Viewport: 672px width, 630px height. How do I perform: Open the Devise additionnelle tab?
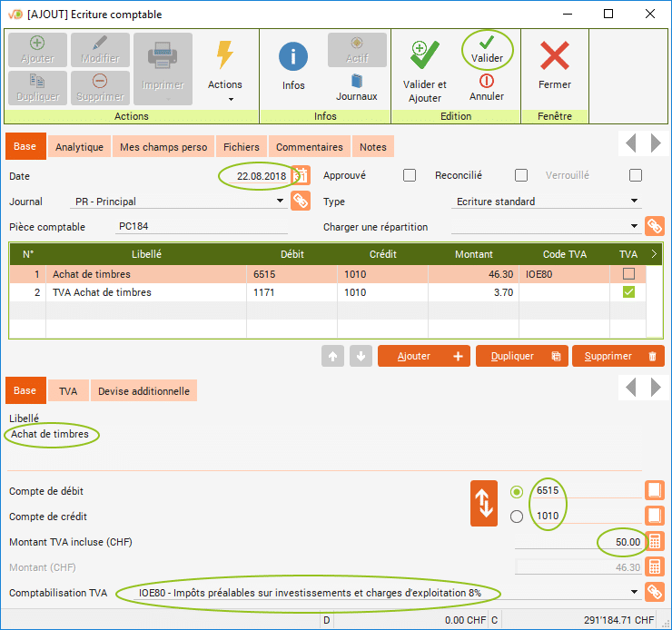[143, 391]
